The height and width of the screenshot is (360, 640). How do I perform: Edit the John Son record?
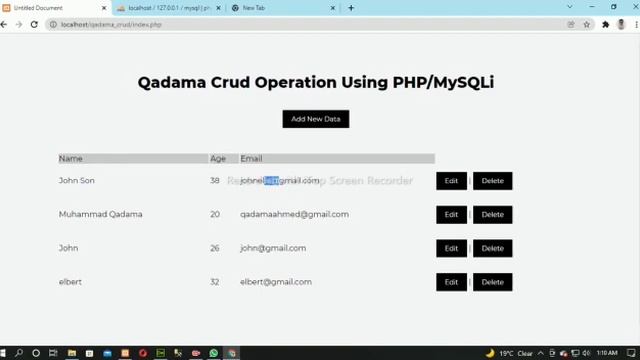[x=451, y=181]
